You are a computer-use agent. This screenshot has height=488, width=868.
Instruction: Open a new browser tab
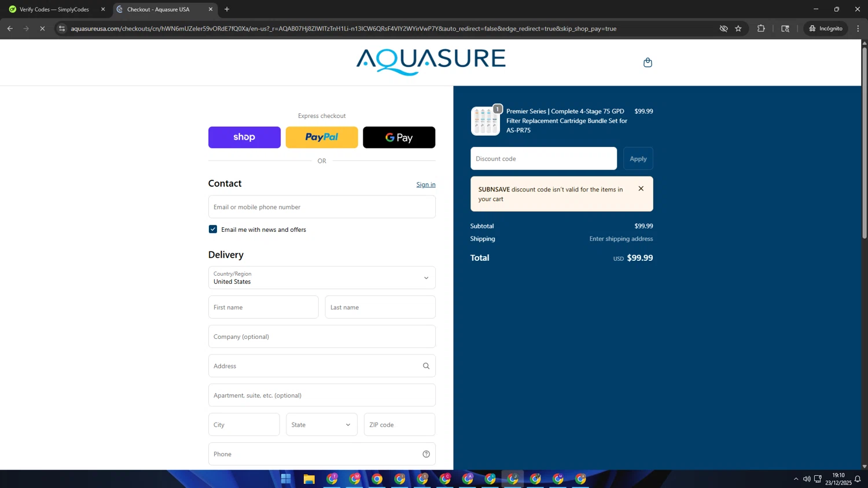click(x=227, y=9)
